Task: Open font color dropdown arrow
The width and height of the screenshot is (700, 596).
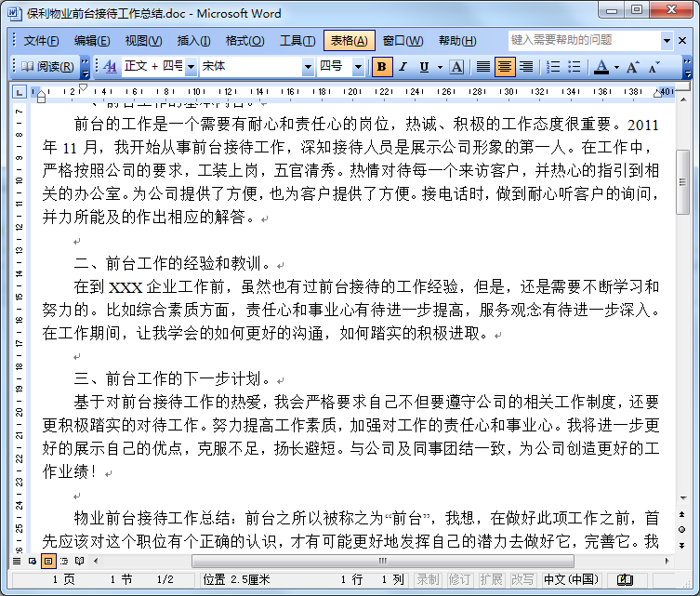Action: point(616,67)
